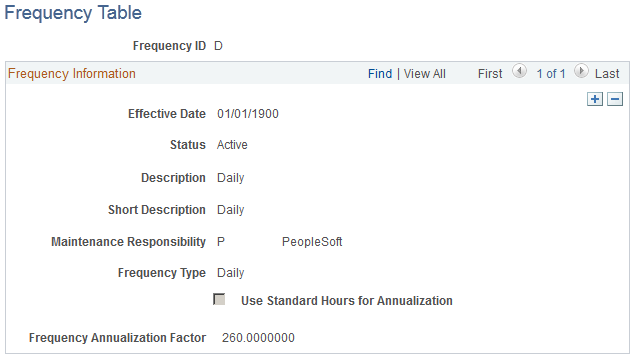Select Effective Date value 01/01/1900
The width and height of the screenshot is (636, 362).
tap(248, 114)
